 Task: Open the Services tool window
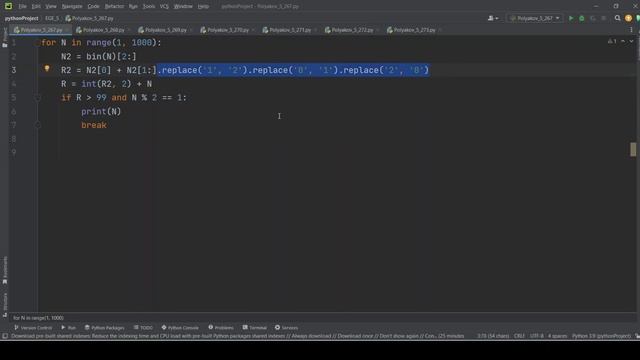tap(287, 328)
